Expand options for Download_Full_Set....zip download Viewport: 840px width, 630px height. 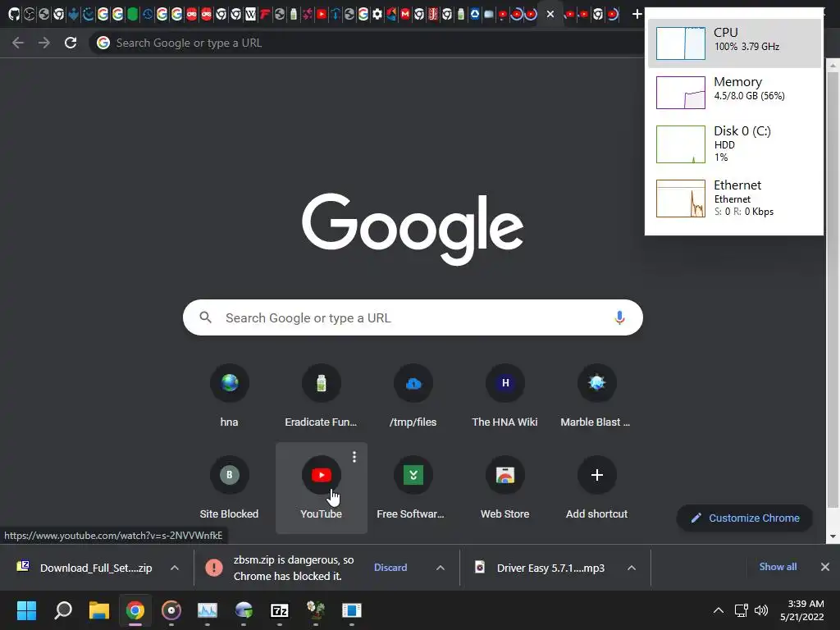(175, 568)
